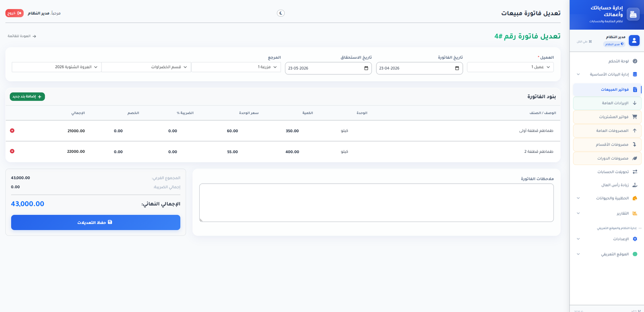Image resolution: width=644 pixels, height=312 pixels.
Task: Delete the طماطم قطفة 2 row
Action: [12, 151]
